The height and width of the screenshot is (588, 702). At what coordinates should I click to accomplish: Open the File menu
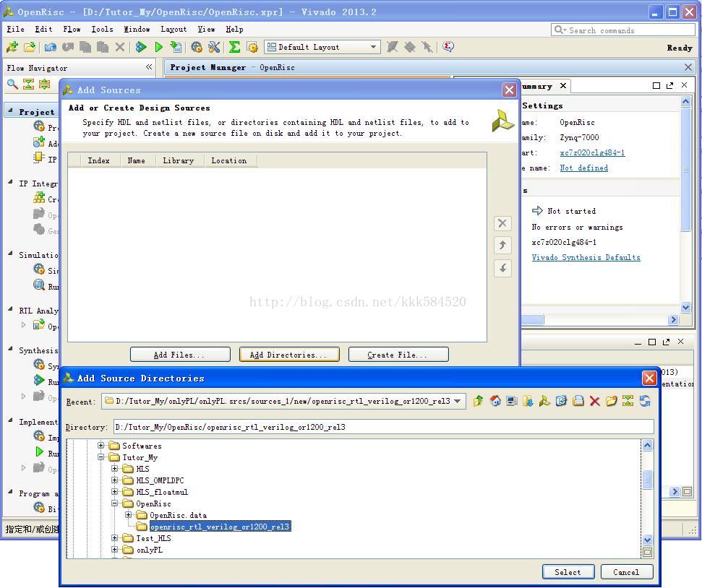point(16,29)
